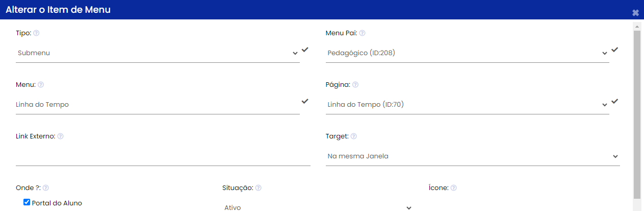Click the Menu text field with Linha do Tempo
The width and height of the screenshot is (644, 211).
158,105
